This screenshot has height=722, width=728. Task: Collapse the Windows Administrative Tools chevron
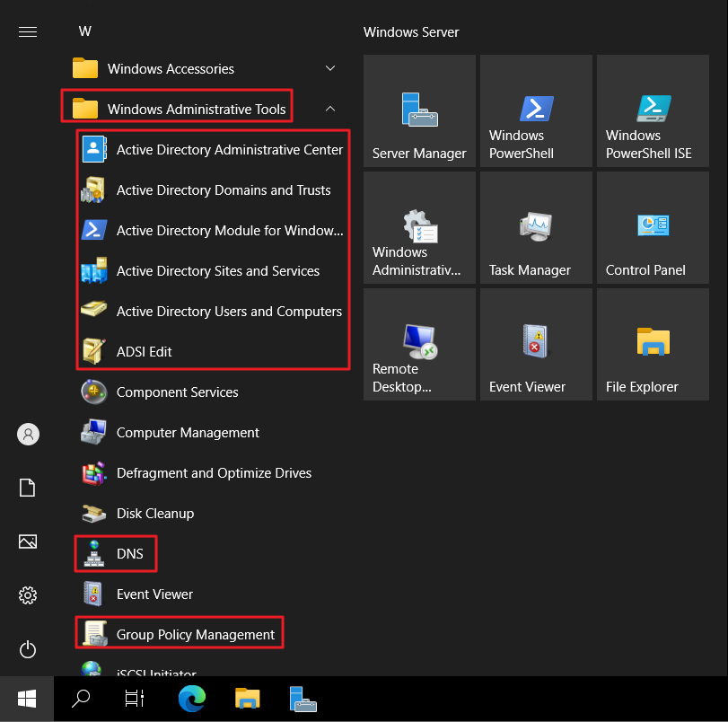[330, 109]
